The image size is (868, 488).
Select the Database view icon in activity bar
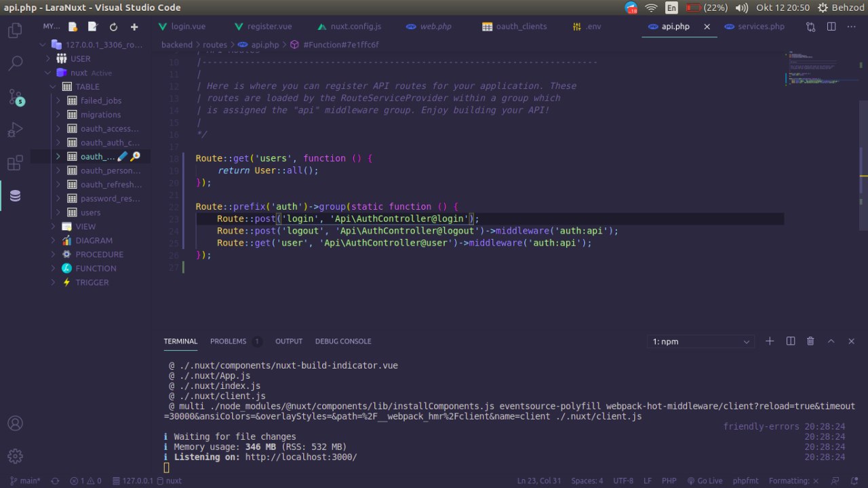click(15, 196)
